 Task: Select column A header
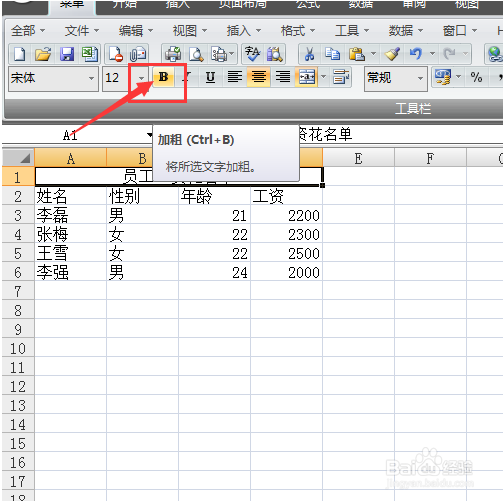pyautogui.click(x=71, y=158)
